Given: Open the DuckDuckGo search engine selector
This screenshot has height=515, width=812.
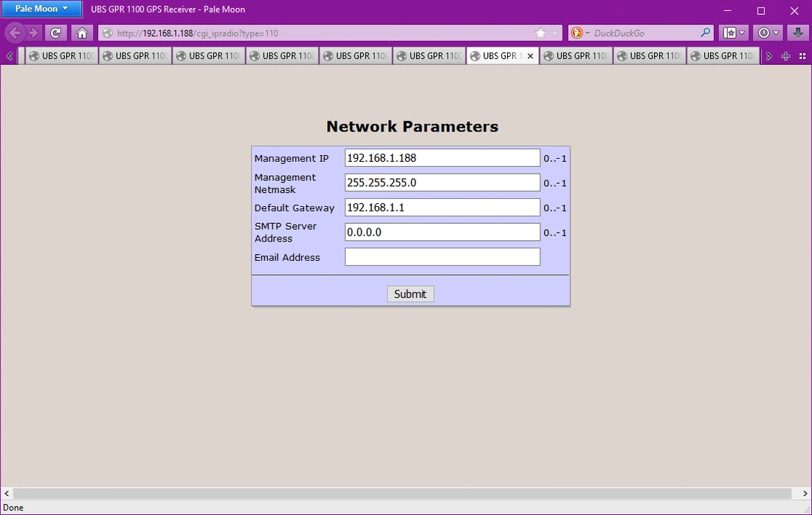Looking at the screenshot, I should [x=580, y=33].
